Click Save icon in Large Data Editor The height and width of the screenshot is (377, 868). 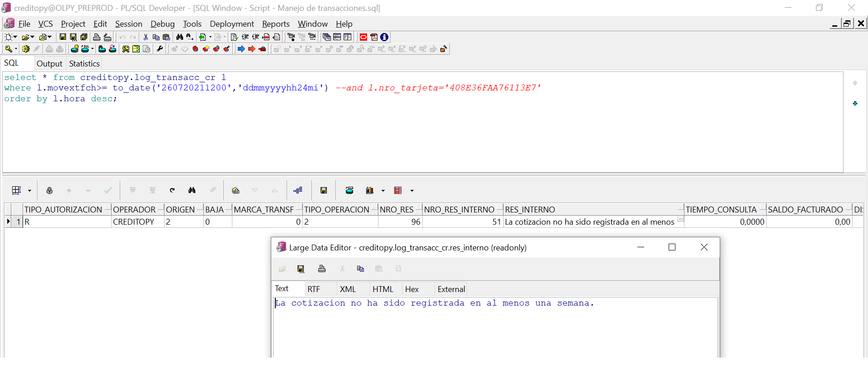click(x=301, y=269)
